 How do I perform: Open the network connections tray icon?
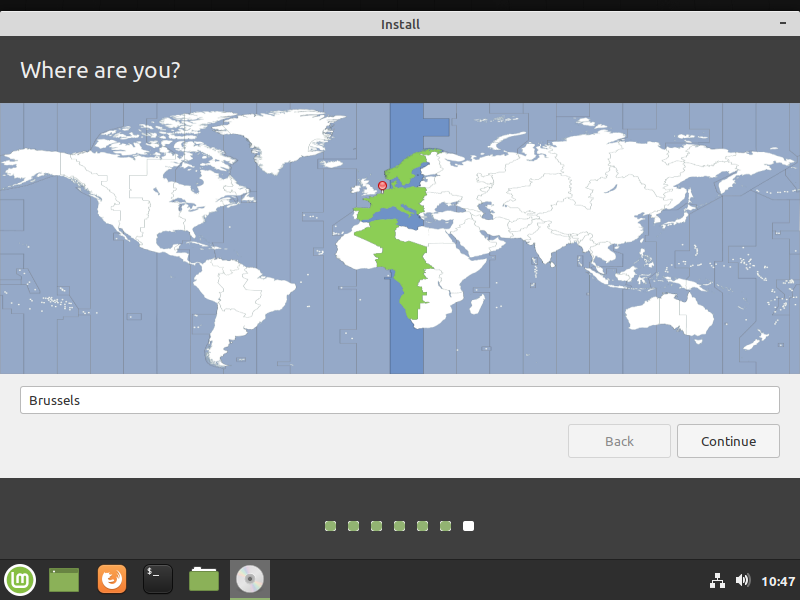click(717, 581)
